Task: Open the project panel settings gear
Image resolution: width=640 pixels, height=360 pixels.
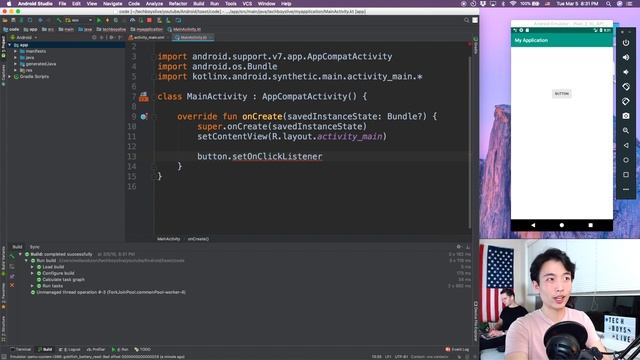Action: click(x=111, y=37)
